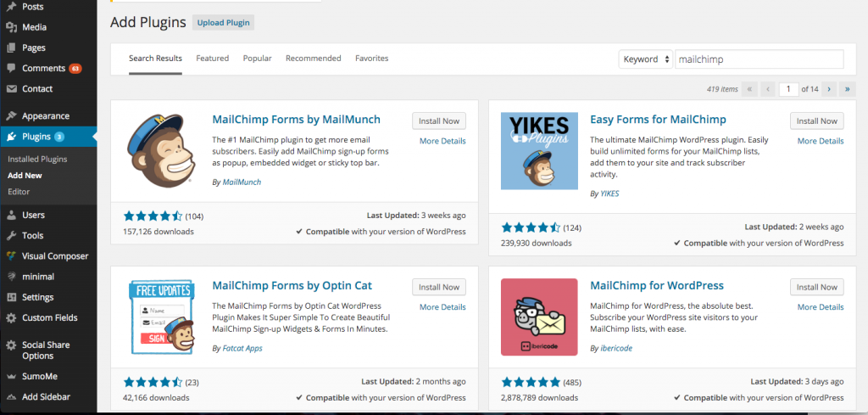This screenshot has width=868, height=415.
Task: Click the '419 items' results count text
Action: (x=722, y=88)
